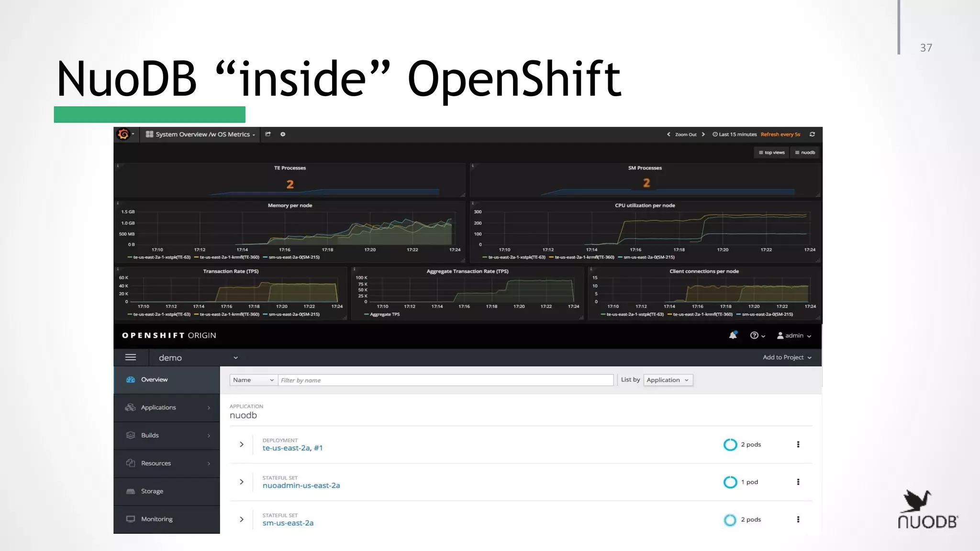The width and height of the screenshot is (980, 551).
Task: Open Client connections per node title
Action: point(704,271)
